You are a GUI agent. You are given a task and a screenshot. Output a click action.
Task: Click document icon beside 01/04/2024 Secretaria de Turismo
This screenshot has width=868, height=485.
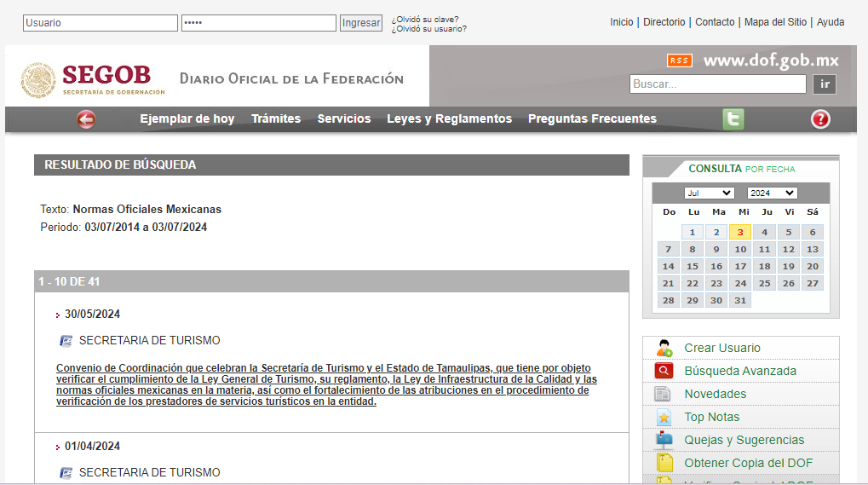pos(66,473)
